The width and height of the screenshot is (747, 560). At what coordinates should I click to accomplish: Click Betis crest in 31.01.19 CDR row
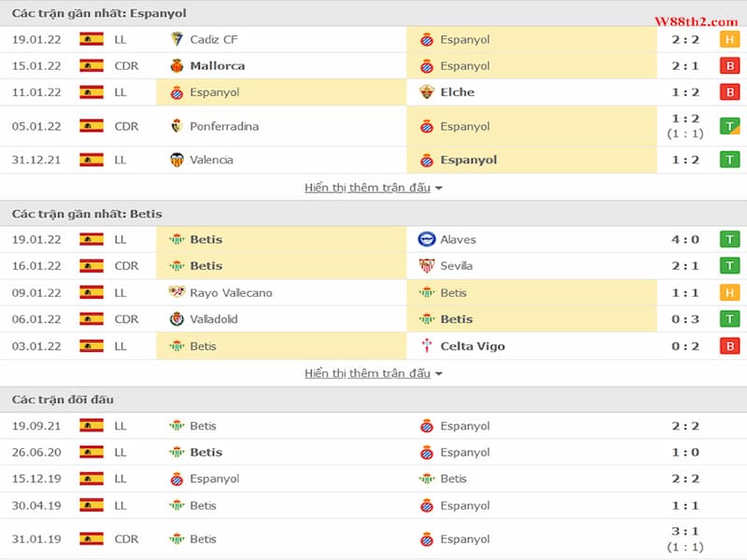pyautogui.click(x=176, y=539)
